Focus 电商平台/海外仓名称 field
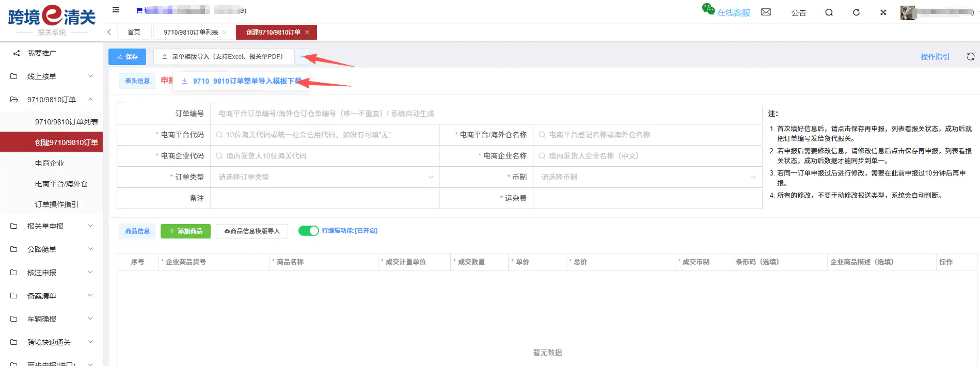Screen dimensions: 980x366 [x=647, y=135]
